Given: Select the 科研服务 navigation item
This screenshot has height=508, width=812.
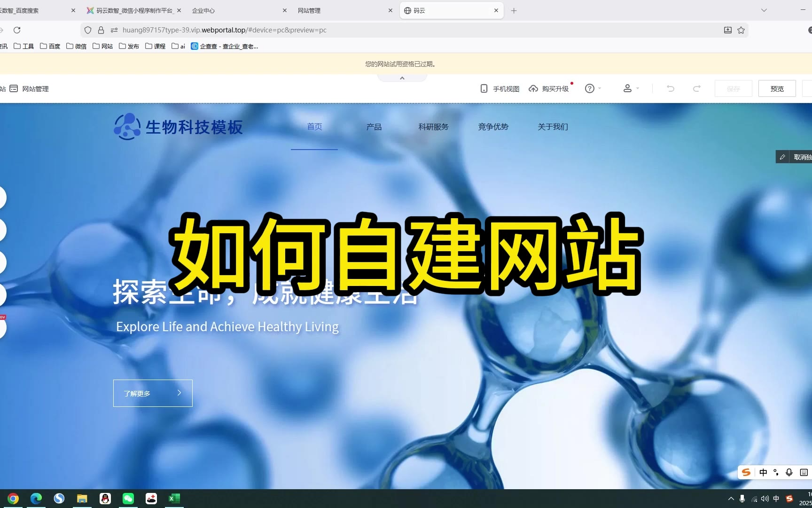Looking at the screenshot, I should (433, 127).
